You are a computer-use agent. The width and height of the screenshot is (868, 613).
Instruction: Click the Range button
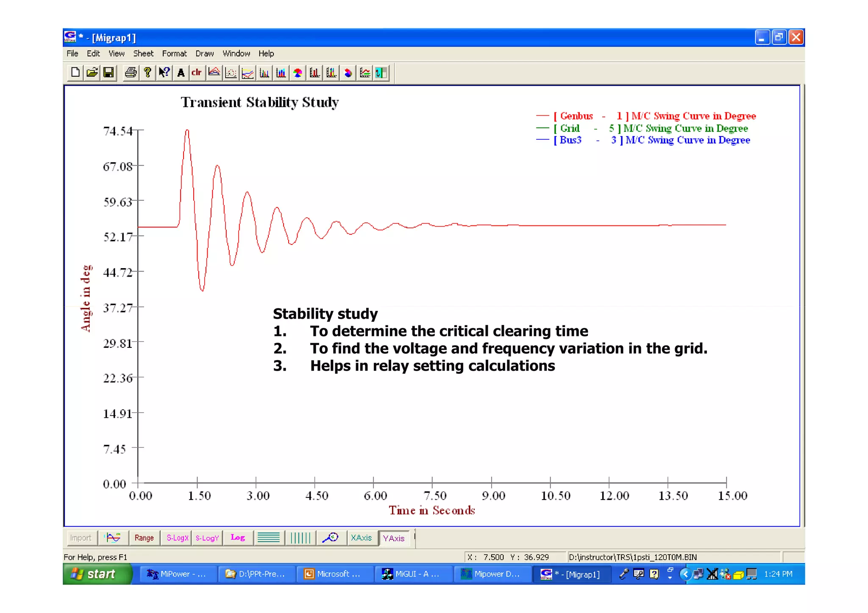[x=144, y=538]
